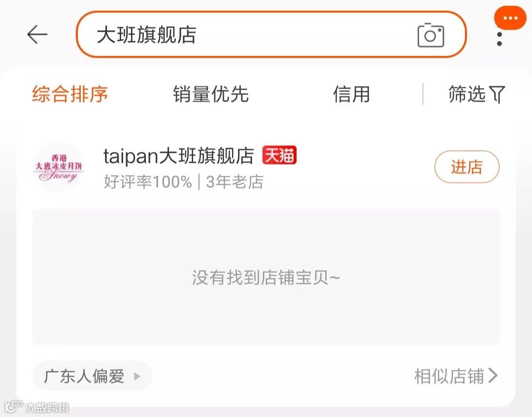Tap the 广东人偏爱 tag

point(93,376)
